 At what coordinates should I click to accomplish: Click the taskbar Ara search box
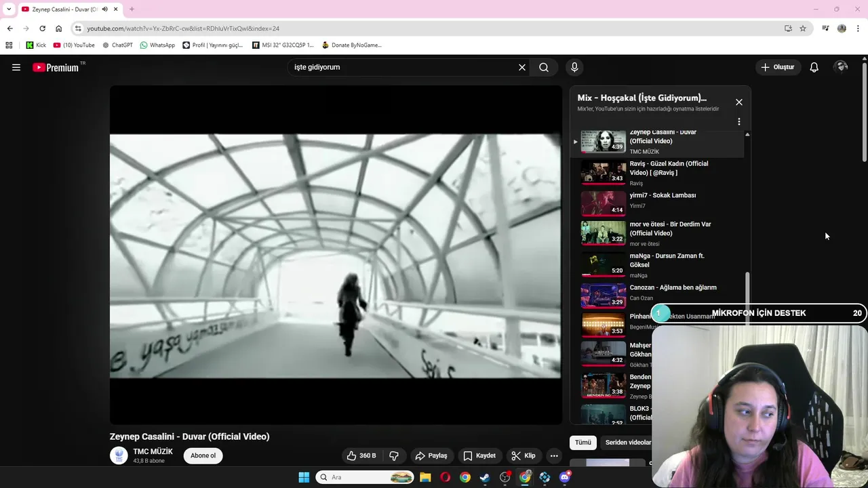point(365,477)
